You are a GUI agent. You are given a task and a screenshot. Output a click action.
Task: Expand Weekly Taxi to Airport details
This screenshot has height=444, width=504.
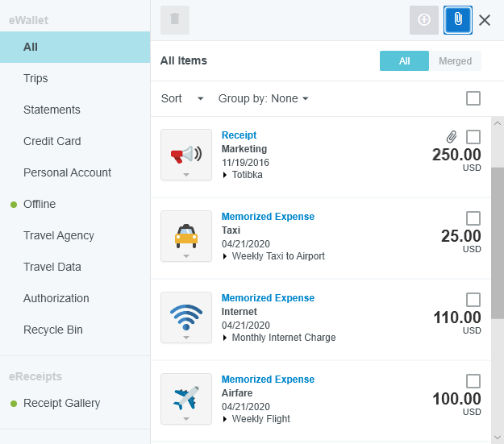click(225, 256)
